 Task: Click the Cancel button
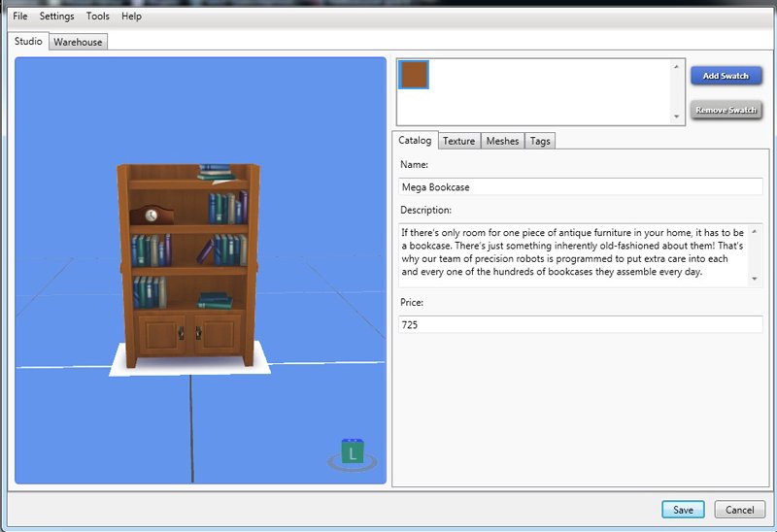pos(739,510)
